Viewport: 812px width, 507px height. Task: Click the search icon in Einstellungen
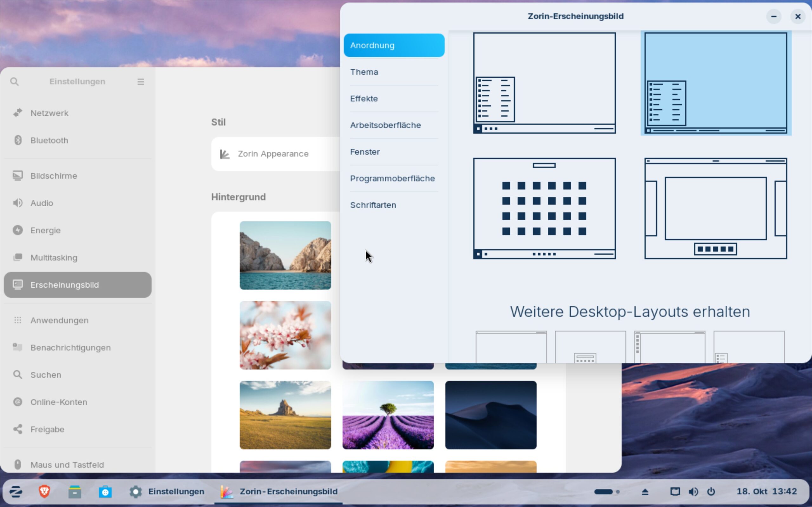14,81
